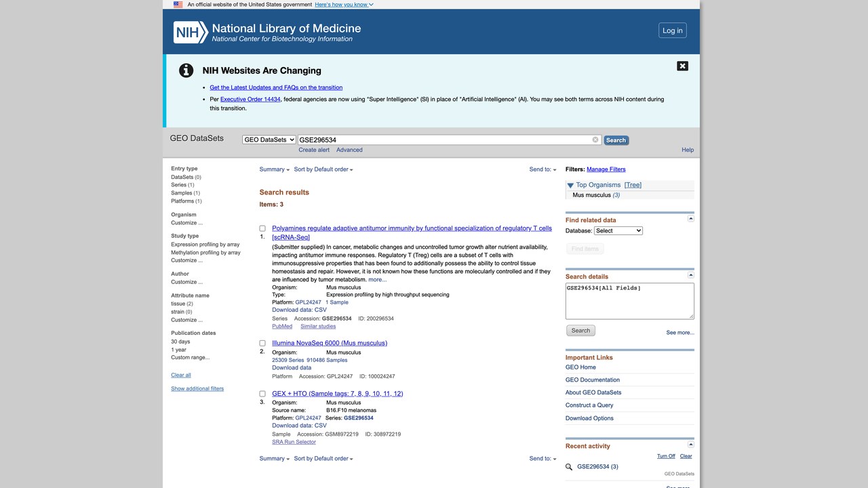The image size is (868, 488).
Task: Filter by Expression profiling by array
Action: coord(205,244)
